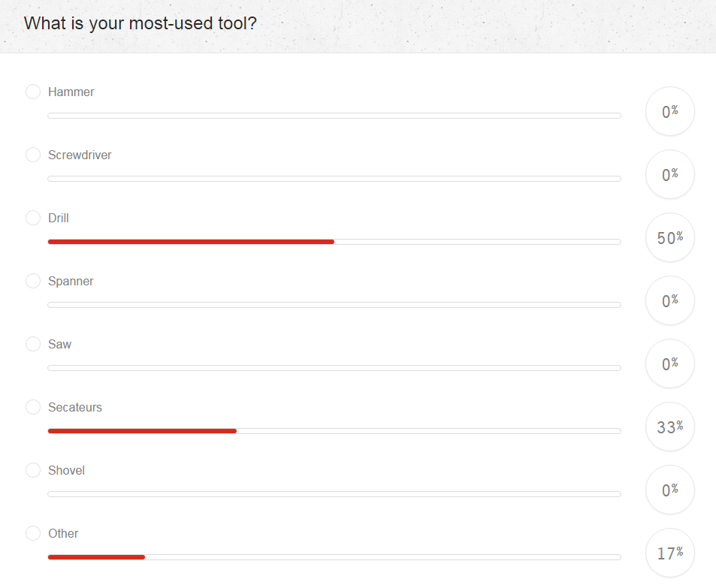This screenshot has width=716, height=588.
Task: Select the Other radio button
Action: (33, 533)
